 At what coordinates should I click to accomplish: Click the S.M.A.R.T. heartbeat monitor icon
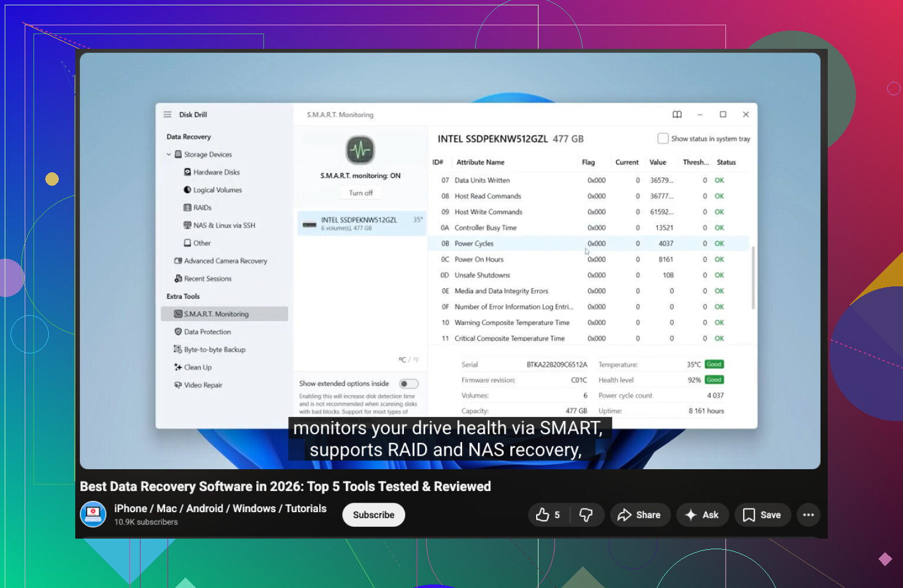(x=360, y=150)
